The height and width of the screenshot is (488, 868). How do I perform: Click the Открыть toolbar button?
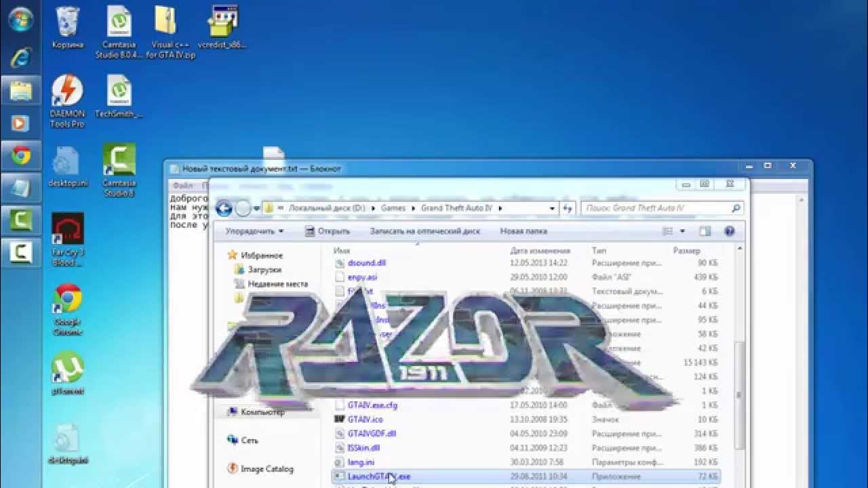[328, 231]
